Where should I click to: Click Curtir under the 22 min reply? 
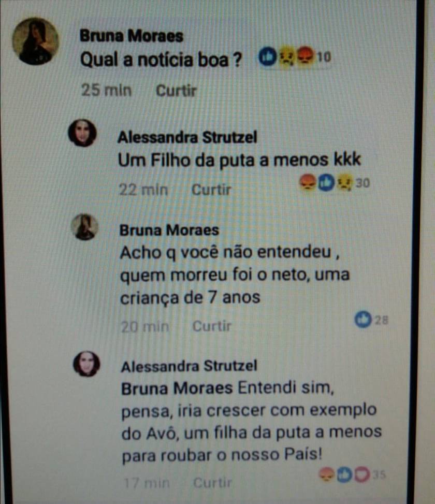pyautogui.click(x=211, y=189)
